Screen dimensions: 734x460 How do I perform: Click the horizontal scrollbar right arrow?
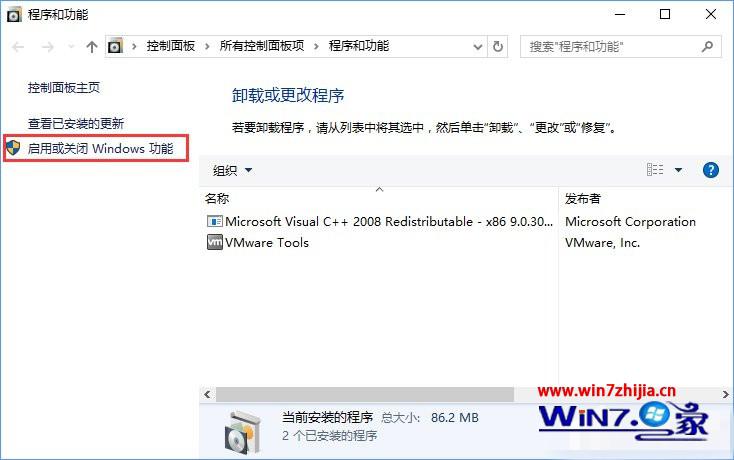pos(725,394)
